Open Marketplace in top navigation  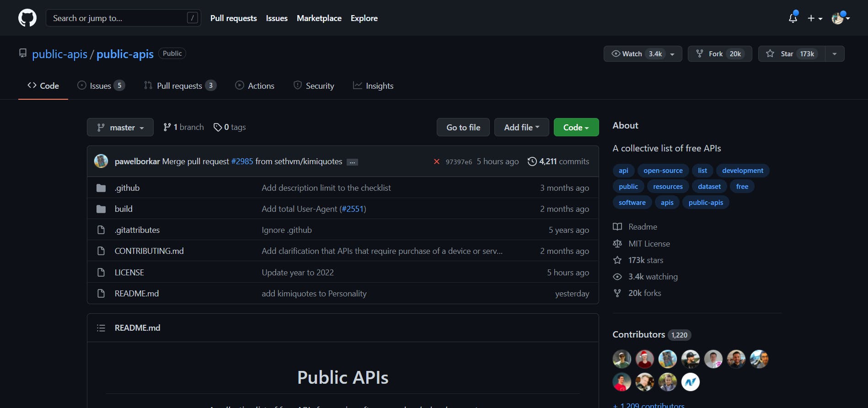tap(319, 18)
